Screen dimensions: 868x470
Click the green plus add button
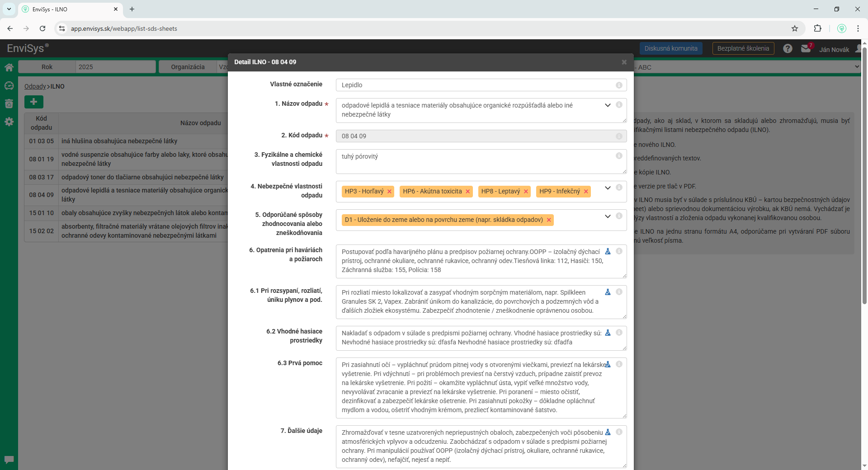(34, 102)
